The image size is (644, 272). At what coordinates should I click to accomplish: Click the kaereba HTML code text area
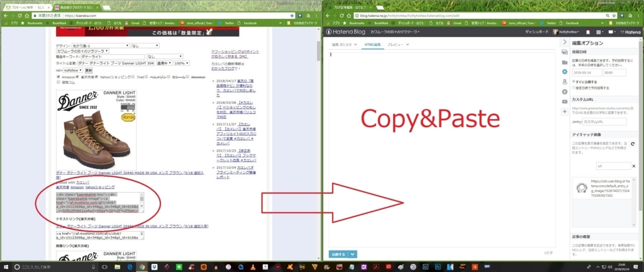point(100,203)
